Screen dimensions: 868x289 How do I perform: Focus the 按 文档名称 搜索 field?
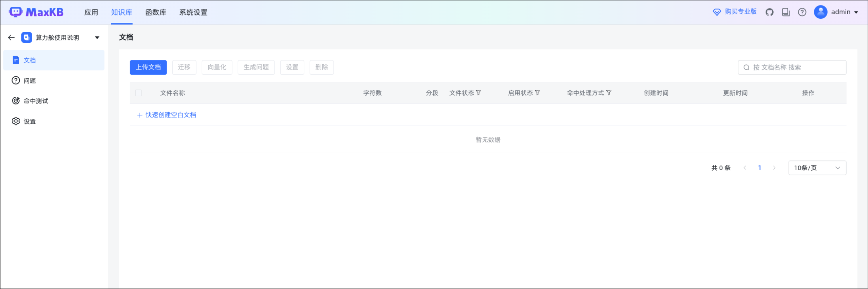(x=792, y=67)
